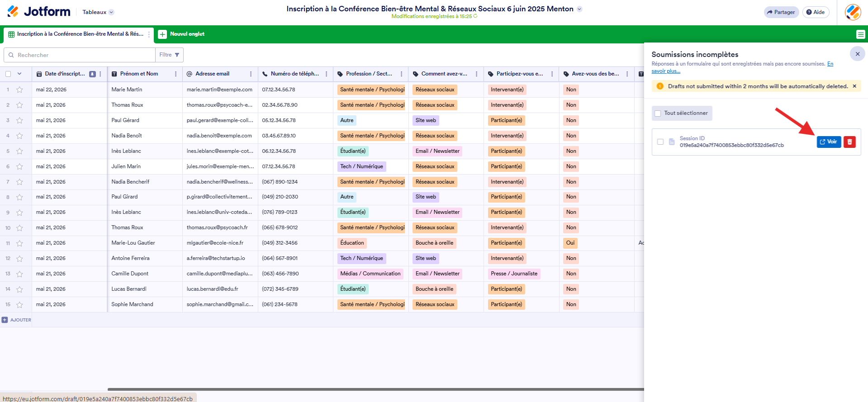The height and width of the screenshot is (402, 868).
Task: Check the select-all rows checkbox
Action: pos(8,74)
